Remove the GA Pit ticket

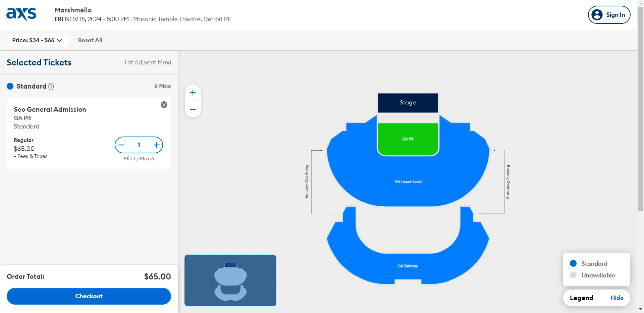164,105
